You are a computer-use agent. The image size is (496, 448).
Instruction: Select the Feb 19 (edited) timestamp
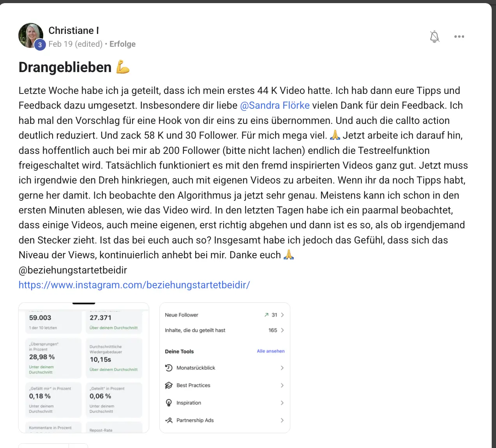[x=76, y=44]
